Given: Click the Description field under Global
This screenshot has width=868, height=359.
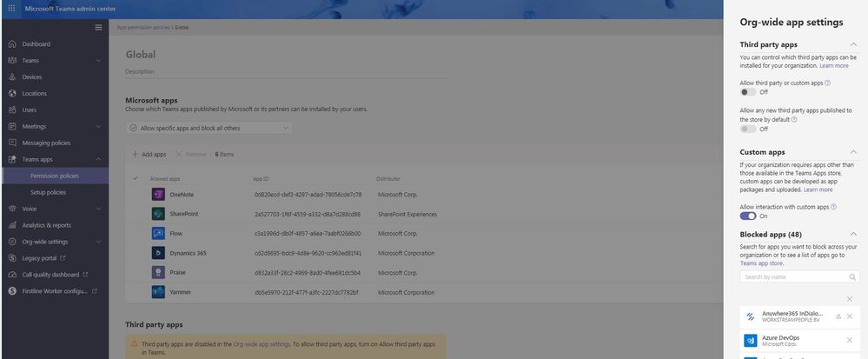Looking at the screenshot, I should (x=287, y=71).
